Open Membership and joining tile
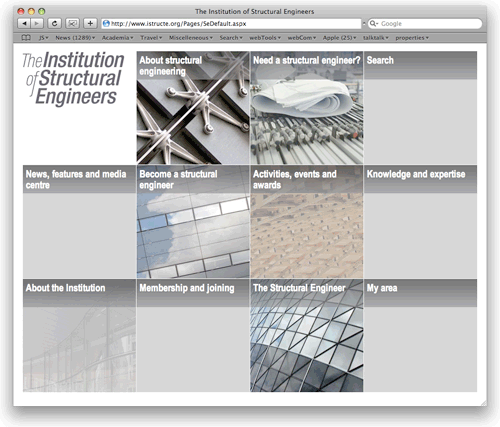 click(193, 335)
